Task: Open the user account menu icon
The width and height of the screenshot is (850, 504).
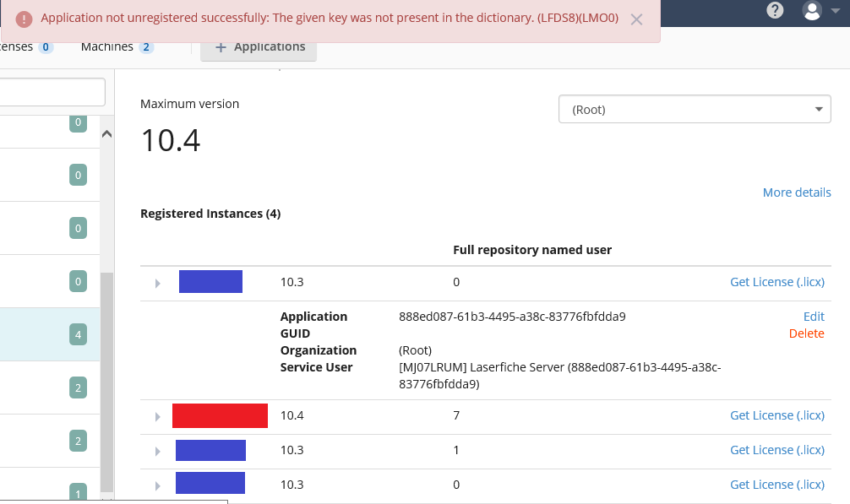Action: [811, 10]
